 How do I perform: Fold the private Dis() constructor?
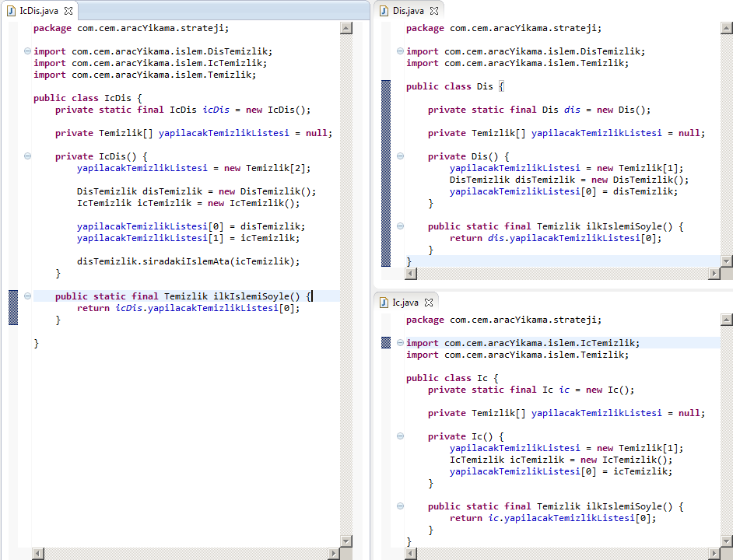[x=401, y=156]
